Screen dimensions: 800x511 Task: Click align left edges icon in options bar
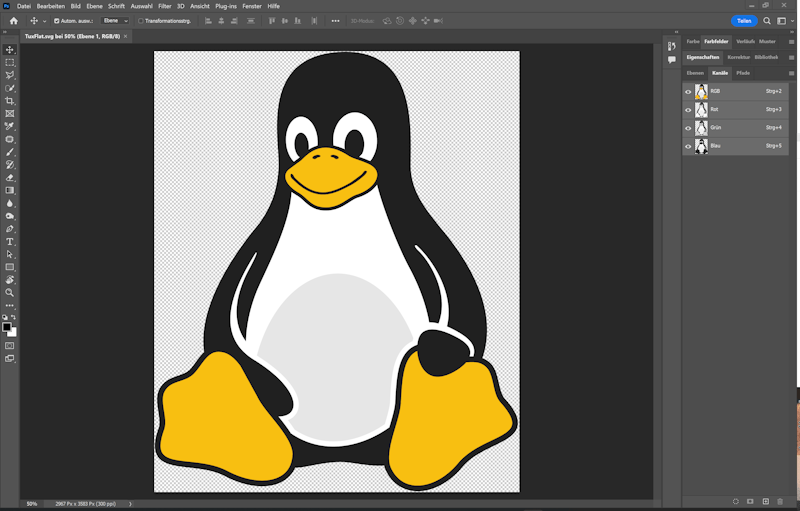(x=208, y=21)
